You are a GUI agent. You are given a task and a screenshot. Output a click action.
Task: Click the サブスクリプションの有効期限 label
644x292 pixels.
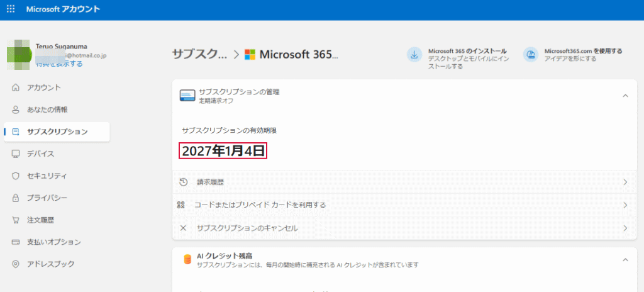(x=229, y=130)
